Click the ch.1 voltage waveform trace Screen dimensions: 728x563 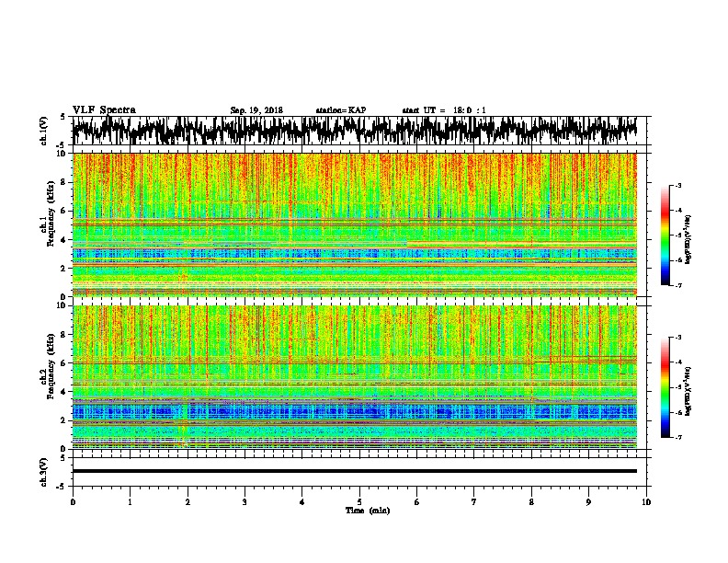[354, 131]
